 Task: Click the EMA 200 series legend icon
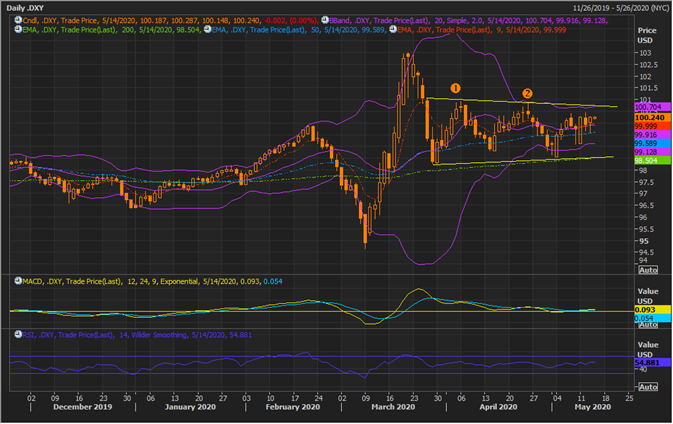[x=18, y=29]
